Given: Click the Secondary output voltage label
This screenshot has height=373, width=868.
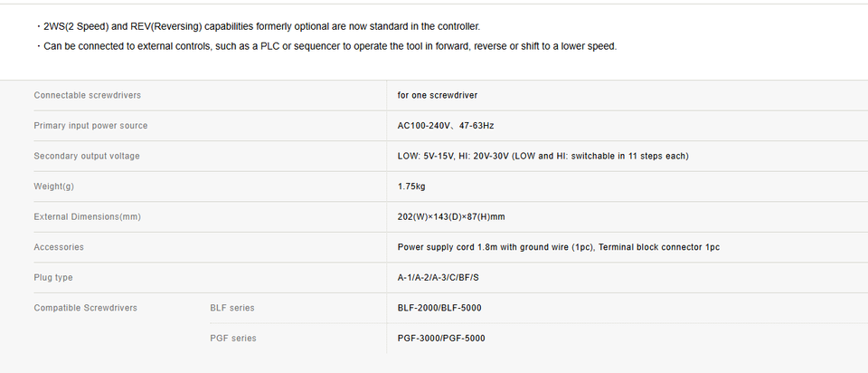Looking at the screenshot, I should (87, 157).
